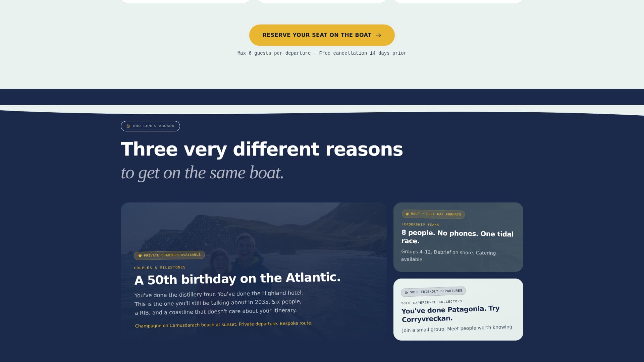The width and height of the screenshot is (644, 362).
Task: Click the free cancellation notice text
Action: coord(322,53)
